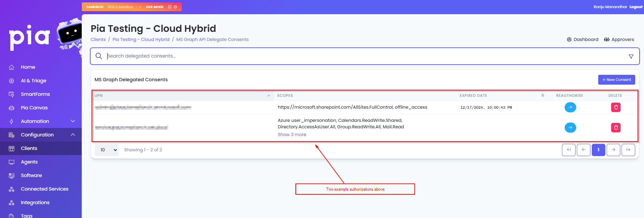Click the MS Graph Delegated Consents heading
This screenshot has width=644, height=218.
131,80
